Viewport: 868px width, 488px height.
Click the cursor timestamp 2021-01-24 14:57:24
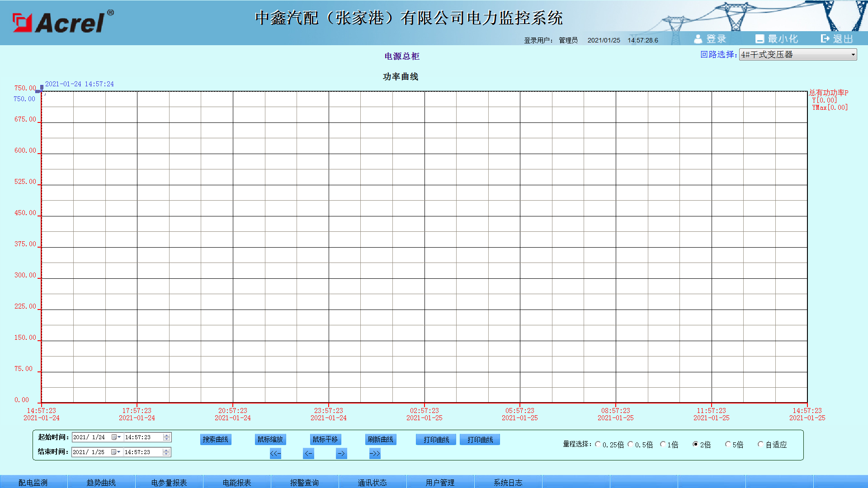(x=80, y=84)
